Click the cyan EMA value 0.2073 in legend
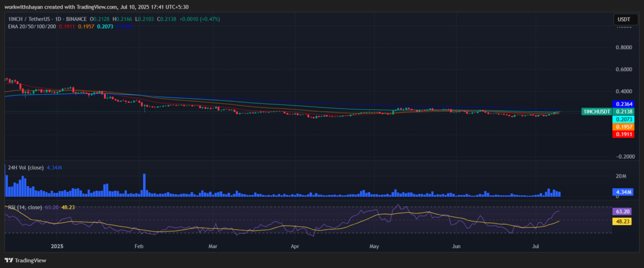The width and height of the screenshot is (644, 268). (x=106, y=26)
